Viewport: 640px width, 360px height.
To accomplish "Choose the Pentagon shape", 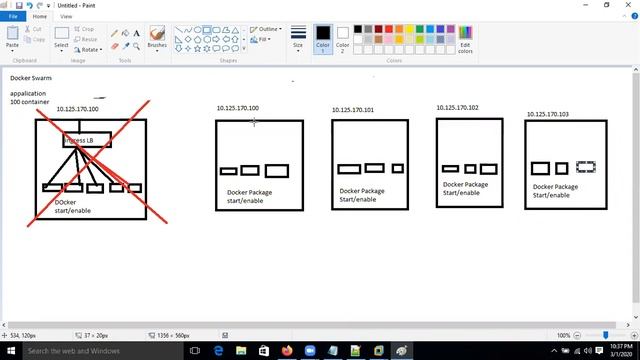I will tap(198, 40).
